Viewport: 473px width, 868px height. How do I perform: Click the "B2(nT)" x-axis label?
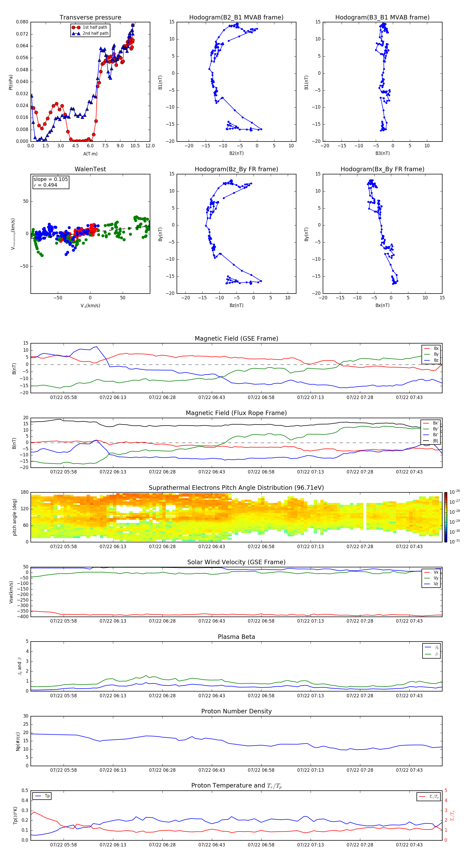pyautogui.click(x=236, y=153)
